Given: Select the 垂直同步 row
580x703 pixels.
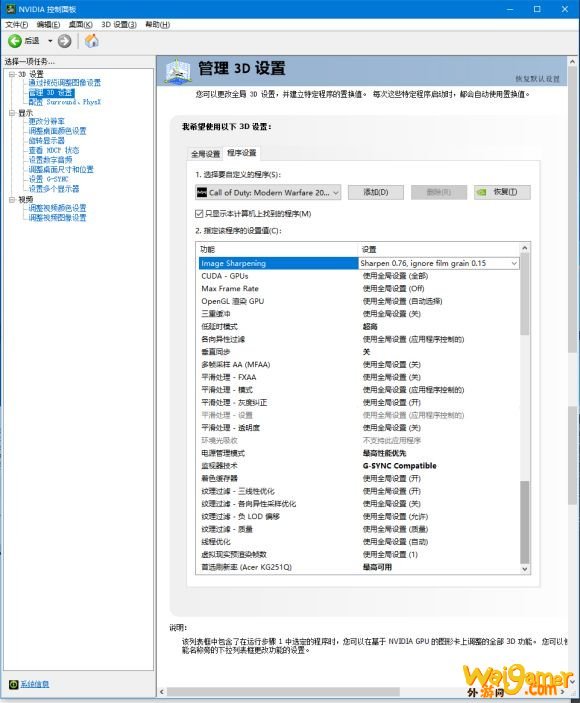Looking at the screenshot, I should tap(359, 352).
